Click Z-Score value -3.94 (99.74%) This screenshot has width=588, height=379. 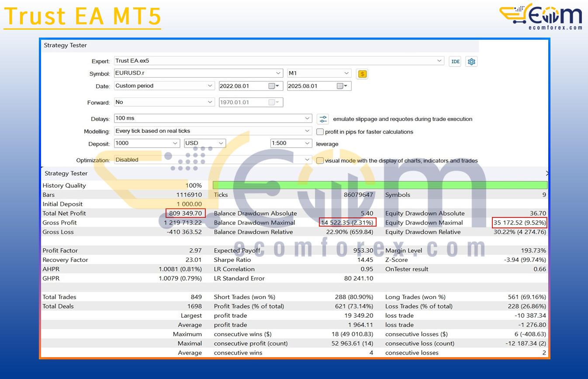(525, 260)
